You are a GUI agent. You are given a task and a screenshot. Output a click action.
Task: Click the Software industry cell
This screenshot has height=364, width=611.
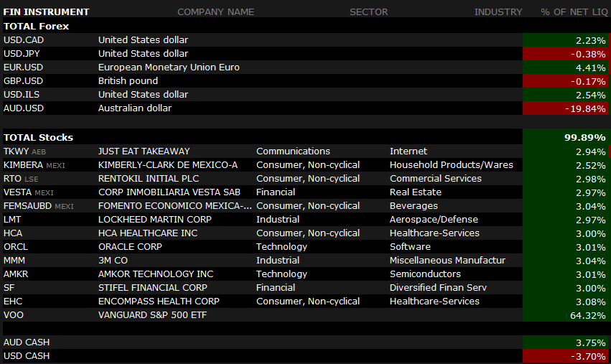tap(410, 247)
